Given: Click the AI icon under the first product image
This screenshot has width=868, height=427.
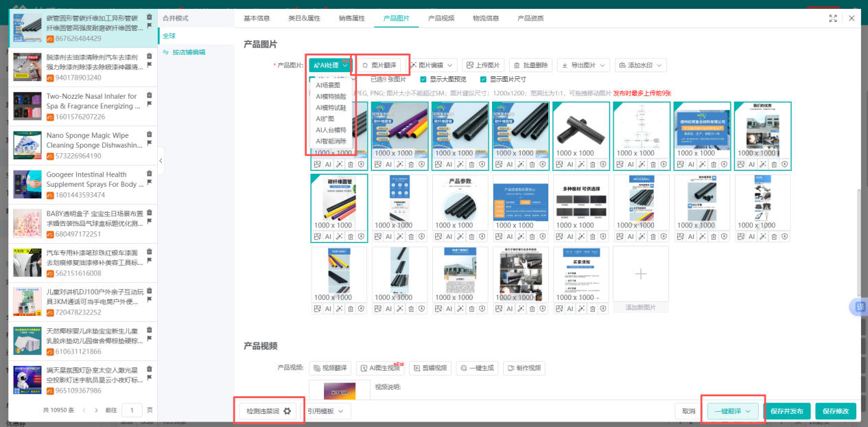Looking at the screenshot, I should tap(328, 165).
